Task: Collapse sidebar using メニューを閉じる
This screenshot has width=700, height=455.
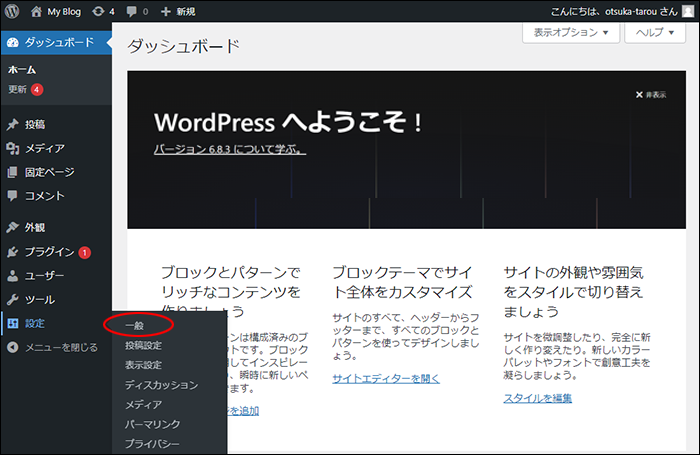Action: coord(60,348)
